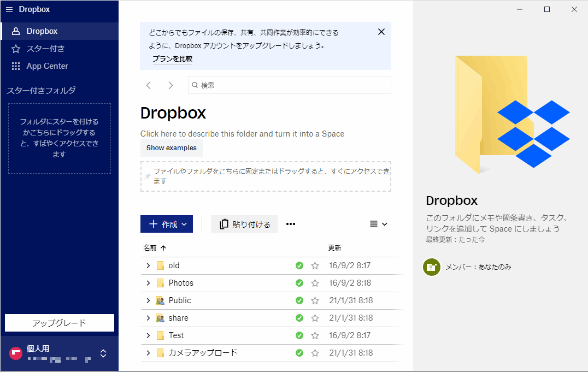Click the red account avatar icon
Screen dimensions: 588x372
pos(16,353)
